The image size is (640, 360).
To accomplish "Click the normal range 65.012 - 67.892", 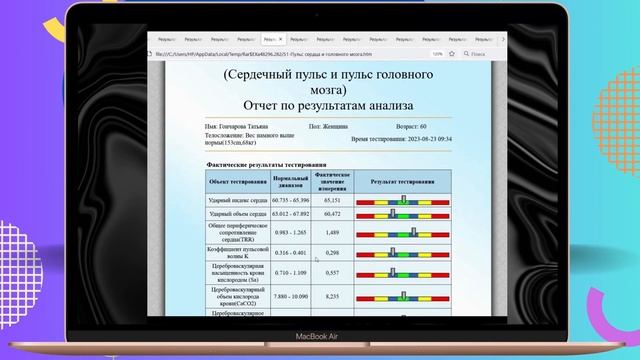I will pos(291,214).
